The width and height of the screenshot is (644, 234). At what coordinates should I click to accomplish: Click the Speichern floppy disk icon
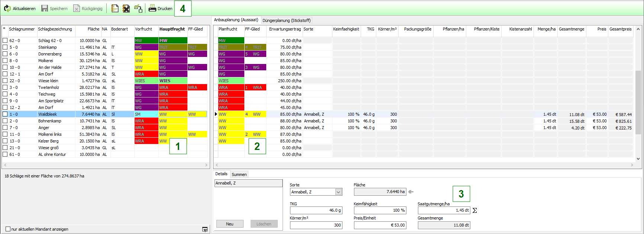point(45,8)
